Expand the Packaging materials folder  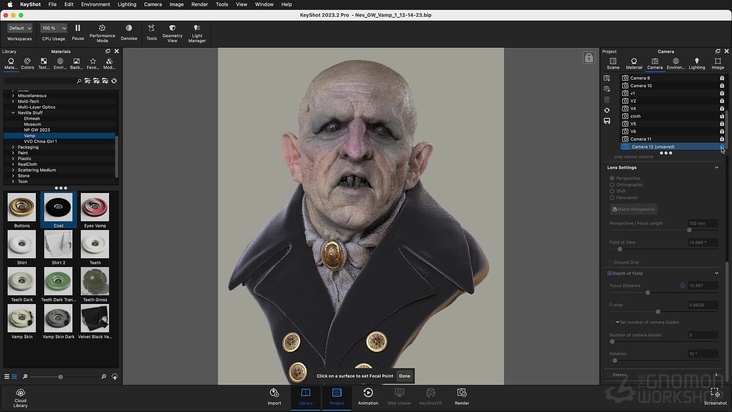(x=13, y=147)
